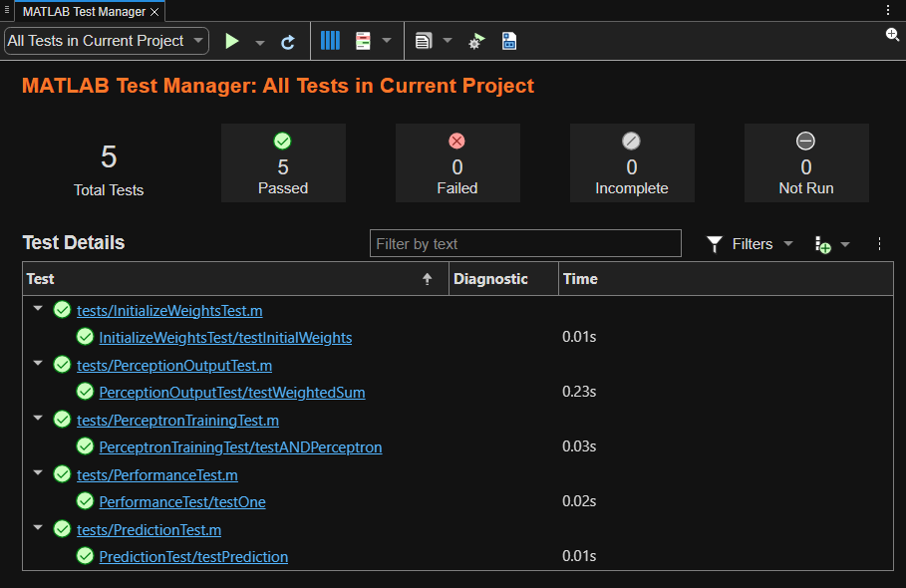Screen dimensions: 906x588
Task: Click the blue vertical bars toolbar icon
Action: point(330,41)
